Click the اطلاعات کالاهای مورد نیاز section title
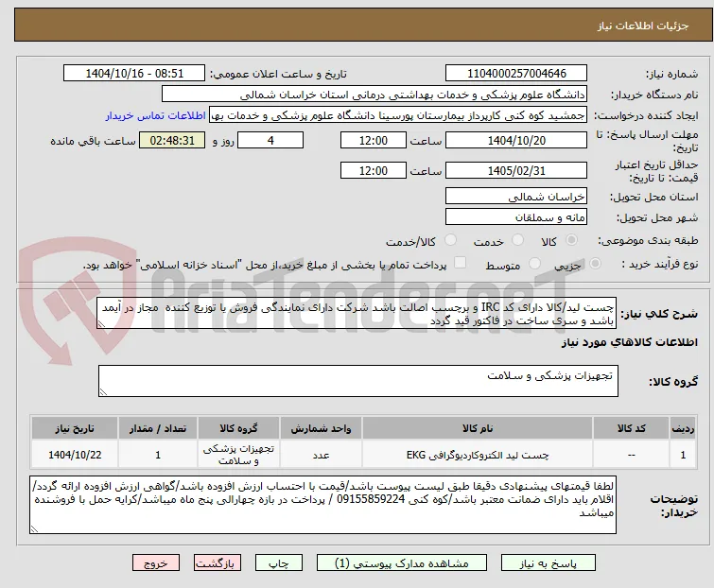714x588 pixels. (x=629, y=342)
